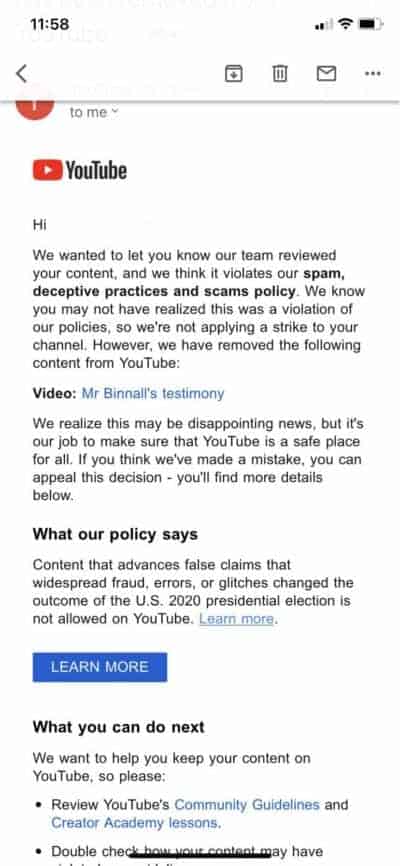The height and width of the screenshot is (866, 400).
Task: Open the 'Mr Binnall's testimony' video link
Action: 153,393
